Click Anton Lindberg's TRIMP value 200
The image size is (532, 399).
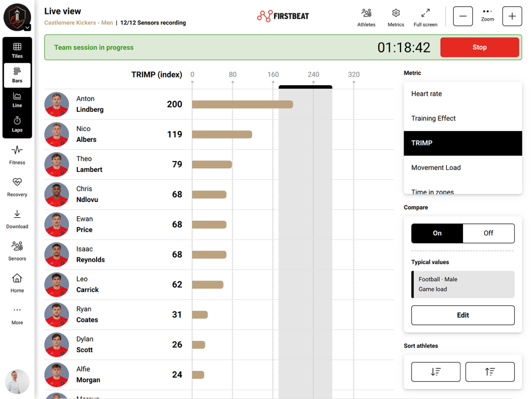click(x=175, y=104)
